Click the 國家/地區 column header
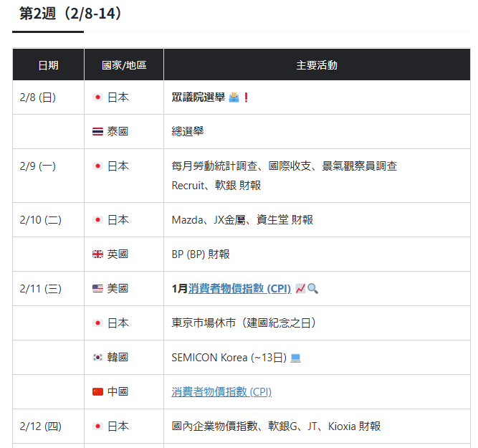 (x=123, y=65)
